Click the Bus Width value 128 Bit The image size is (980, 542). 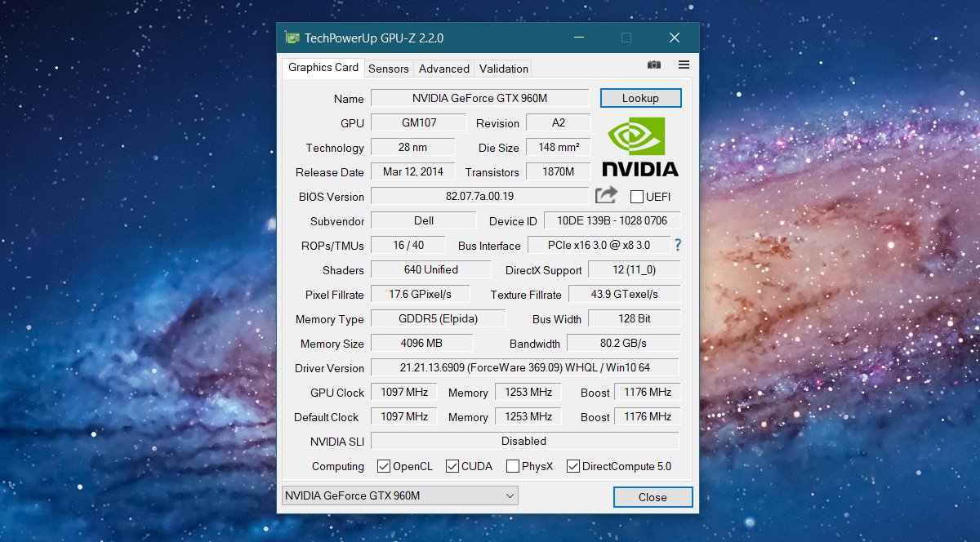[x=634, y=318]
